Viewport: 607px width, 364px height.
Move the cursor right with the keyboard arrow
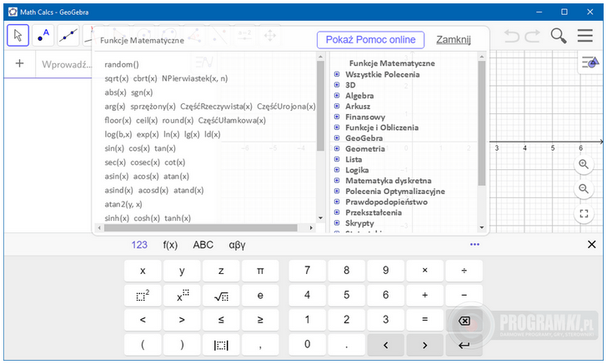click(424, 345)
